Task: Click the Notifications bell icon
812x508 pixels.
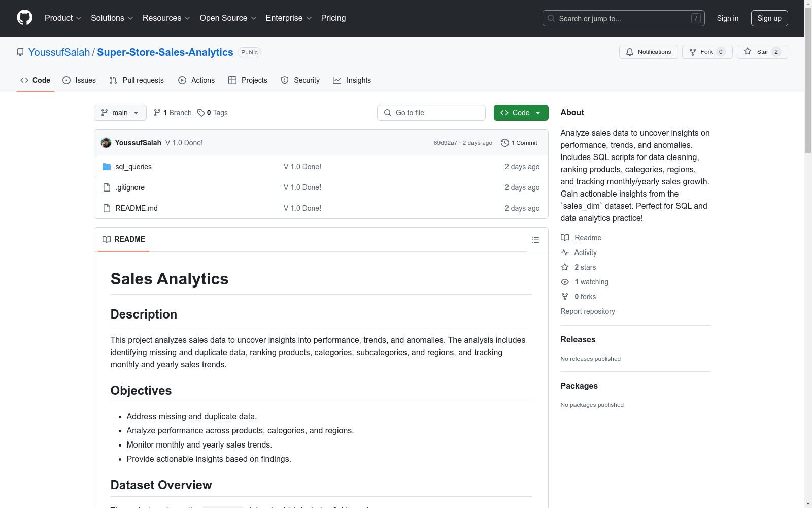Action: coord(630,52)
